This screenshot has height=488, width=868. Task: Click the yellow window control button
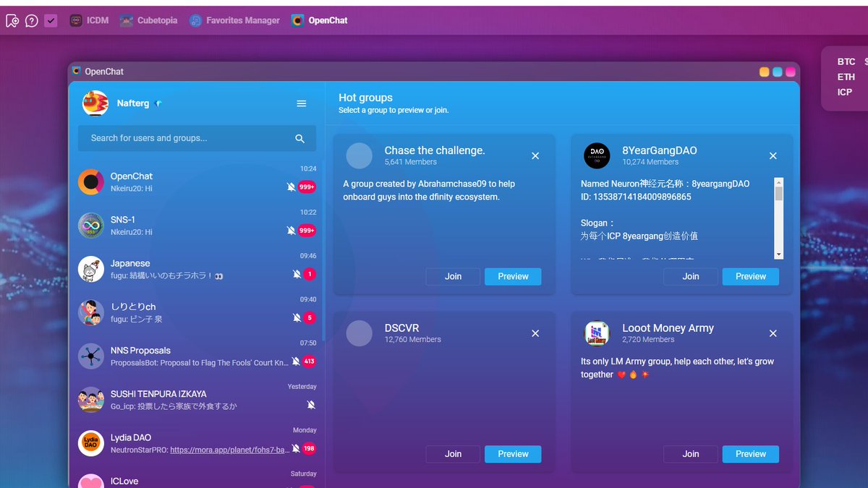tap(764, 72)
